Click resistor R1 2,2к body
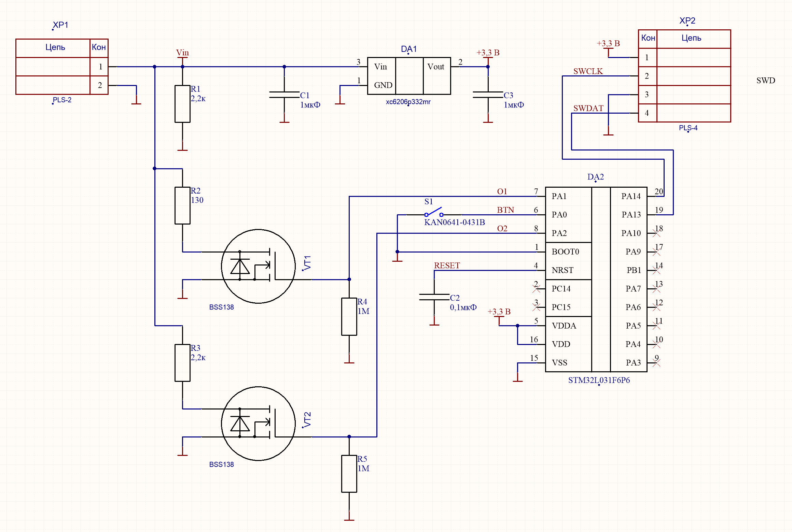The width and height of the screenshot is (792, 532). coord(182,104)
